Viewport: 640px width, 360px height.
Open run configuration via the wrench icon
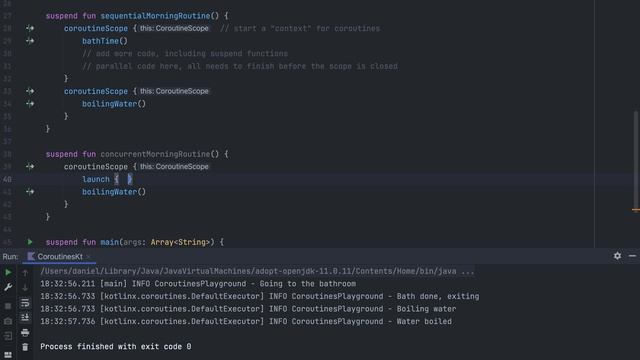coord(8,287)
